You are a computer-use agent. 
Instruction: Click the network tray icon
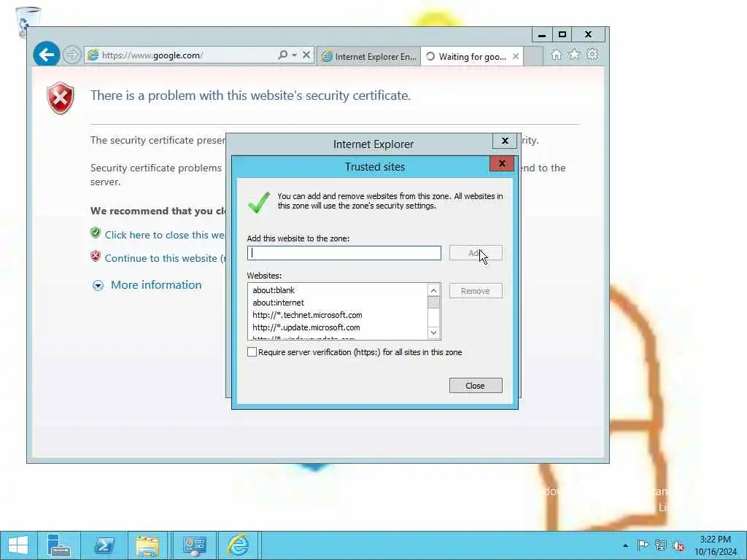point(661,545)
